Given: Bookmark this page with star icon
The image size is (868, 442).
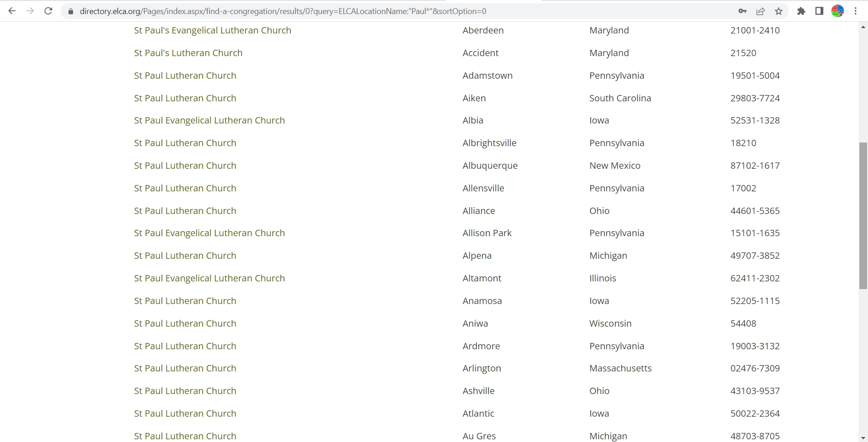Looking at the screenshot, I should pos(778,11).
